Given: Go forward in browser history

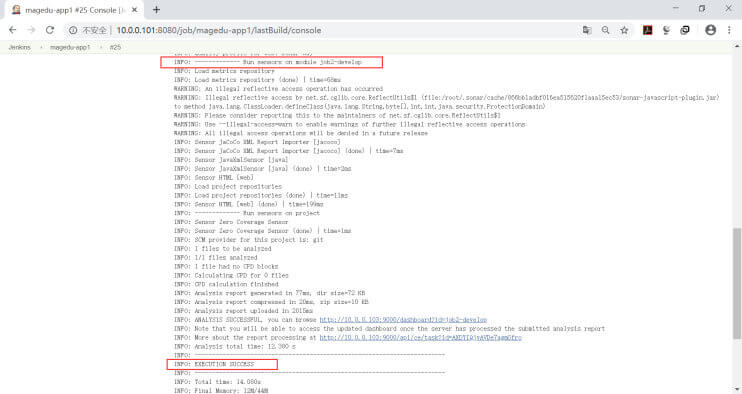Looking at the screenshot, I should pos(31,30).
